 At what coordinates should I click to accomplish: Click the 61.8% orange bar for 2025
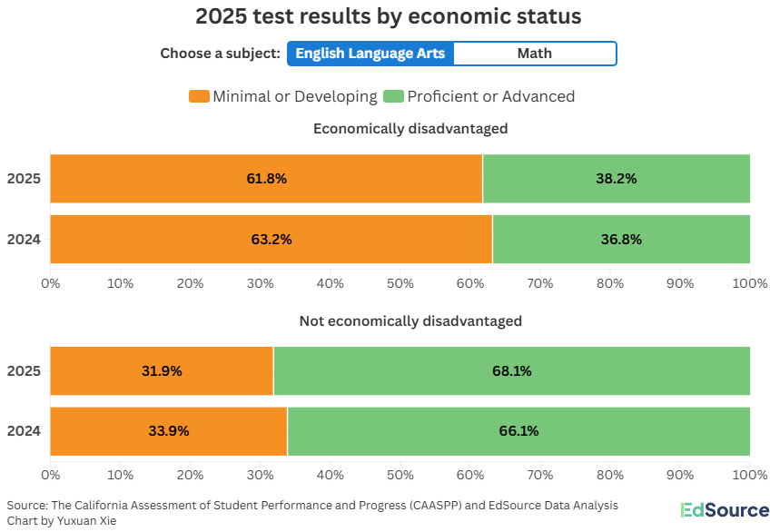click(x=266, y=179)
